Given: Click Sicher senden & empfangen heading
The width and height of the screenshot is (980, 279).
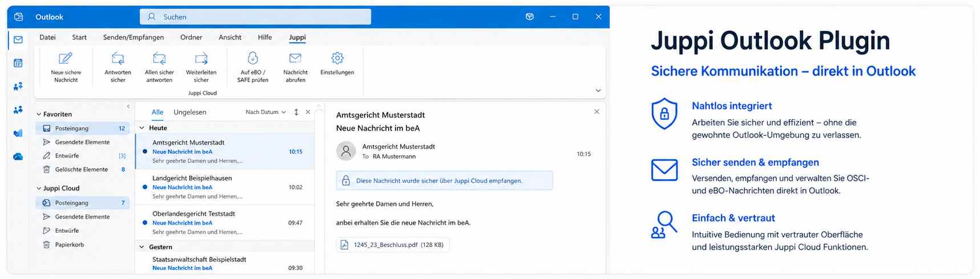Looking at the screenshot, I should [x=755, y=162].
